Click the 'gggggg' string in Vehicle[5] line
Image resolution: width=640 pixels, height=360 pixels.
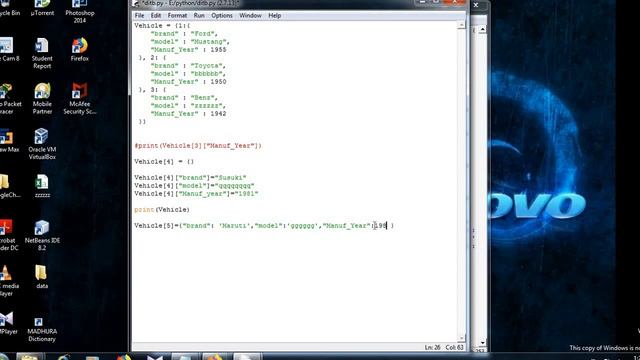point(302,226)
